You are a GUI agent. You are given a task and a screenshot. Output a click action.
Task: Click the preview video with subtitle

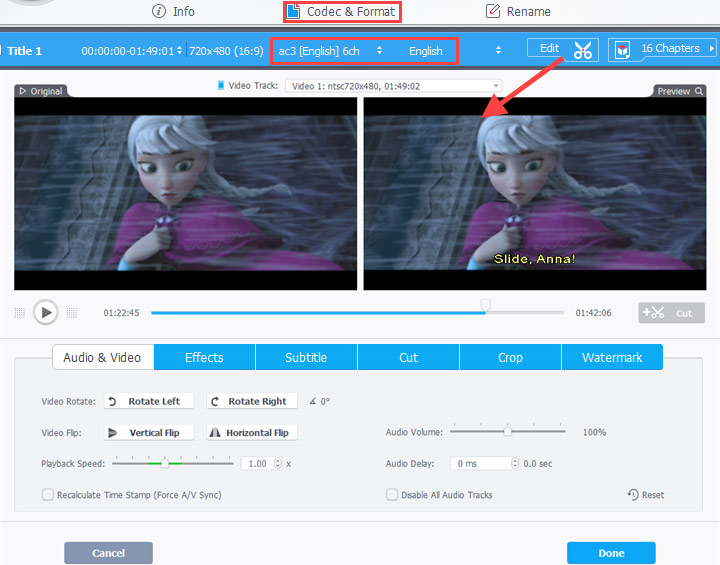pos(535,193)
